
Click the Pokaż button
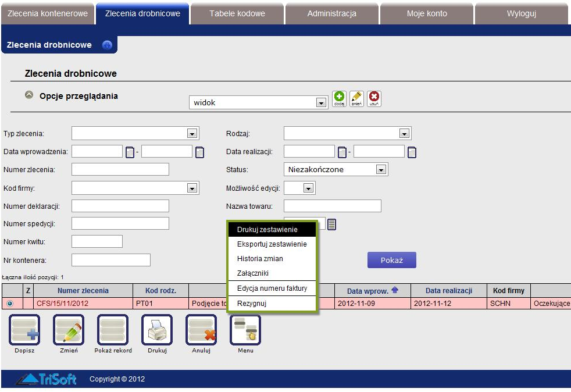(x=392, y=260)
